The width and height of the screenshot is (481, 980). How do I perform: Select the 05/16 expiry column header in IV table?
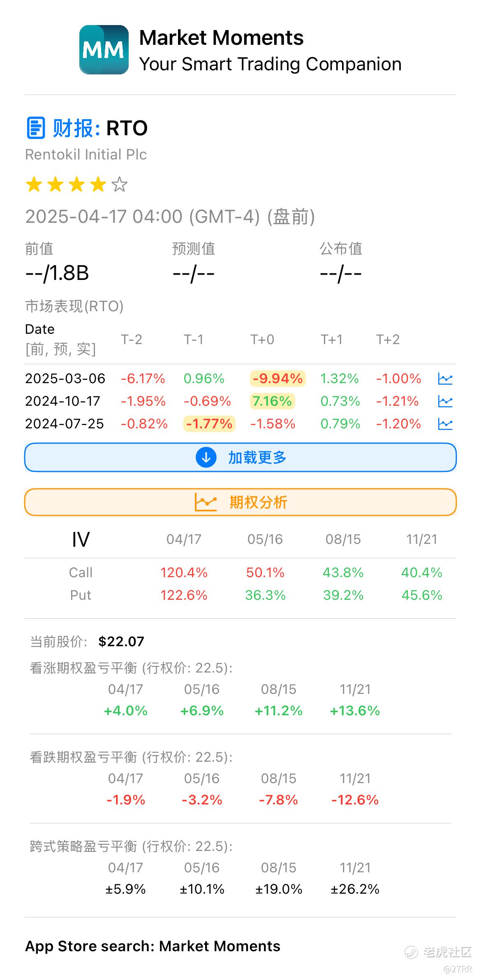(x=265, y=539)
